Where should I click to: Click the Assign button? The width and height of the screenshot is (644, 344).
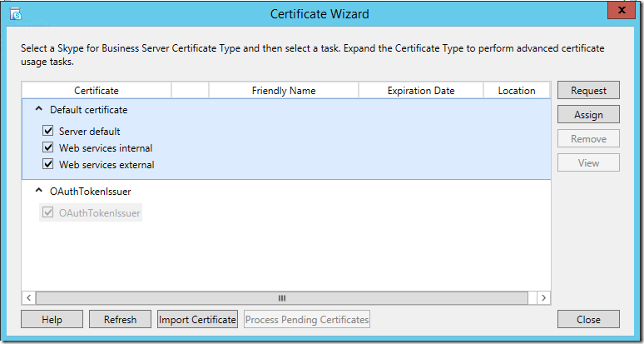click(x=588, y=115)
